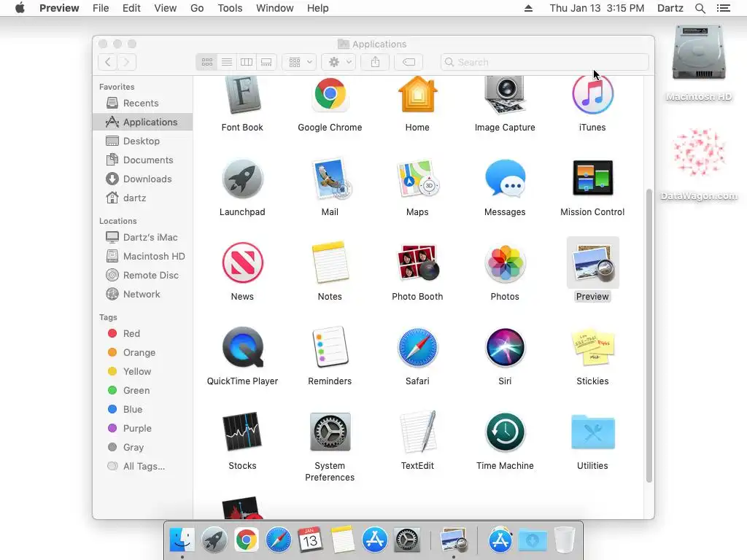Select the TextEdit app icon
This screenshot has height=560, width=747.
pos(418,432)
